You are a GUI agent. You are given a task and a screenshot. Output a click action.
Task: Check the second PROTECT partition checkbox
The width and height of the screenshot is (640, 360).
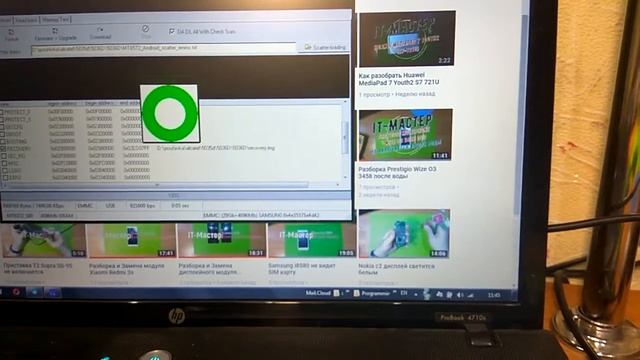pyautogui.click(x=2, y=119)
